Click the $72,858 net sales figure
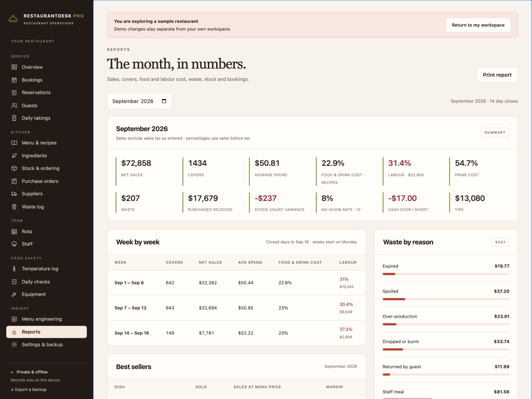This screenshot has height=399, width=532. [136, 163]
